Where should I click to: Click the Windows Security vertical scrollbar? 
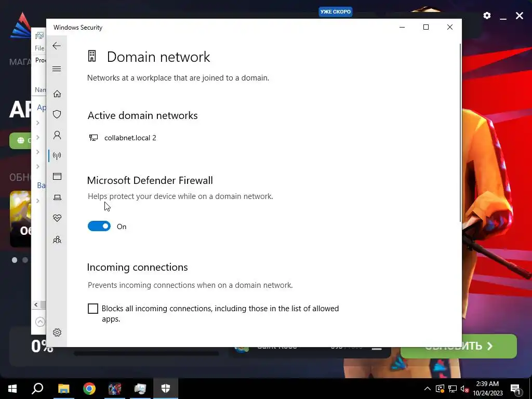[460, 132]
